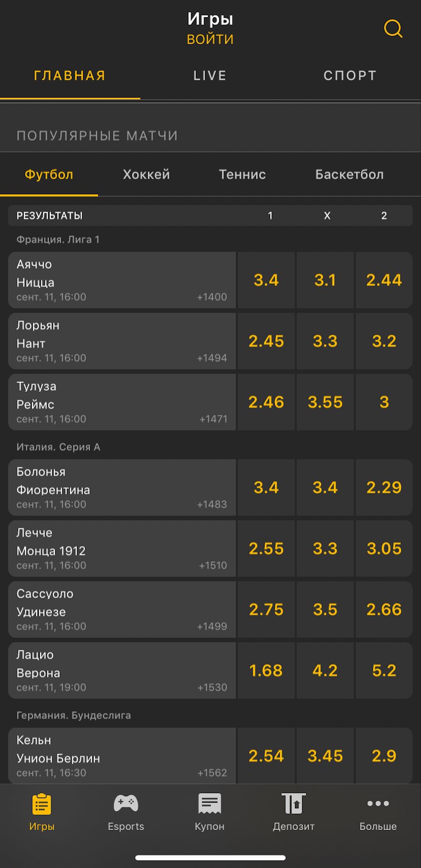Switch to the СПОРТ tab
Image resolution: width=421 pixels, height=868 pixels.
point(350,76)
